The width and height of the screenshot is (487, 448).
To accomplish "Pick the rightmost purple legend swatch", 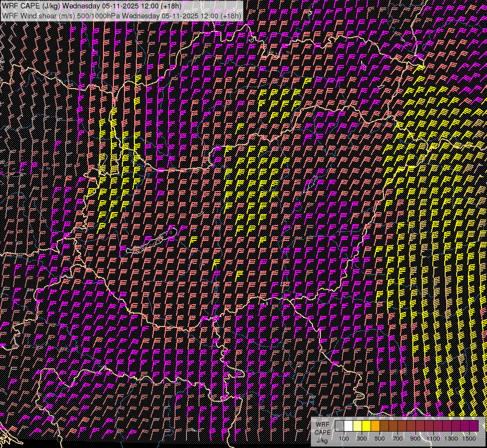I will click(x=474, y=426).
